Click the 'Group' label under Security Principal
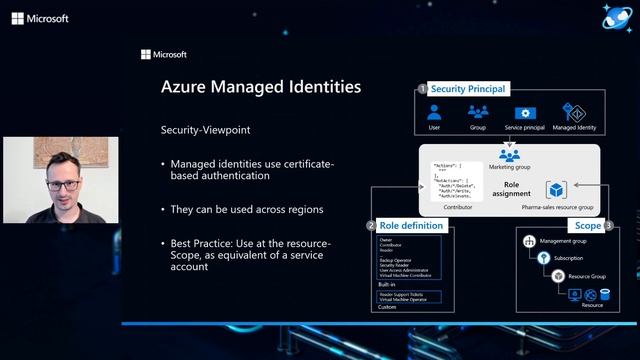This screenshot has width=640, height=360. point(478,127)
